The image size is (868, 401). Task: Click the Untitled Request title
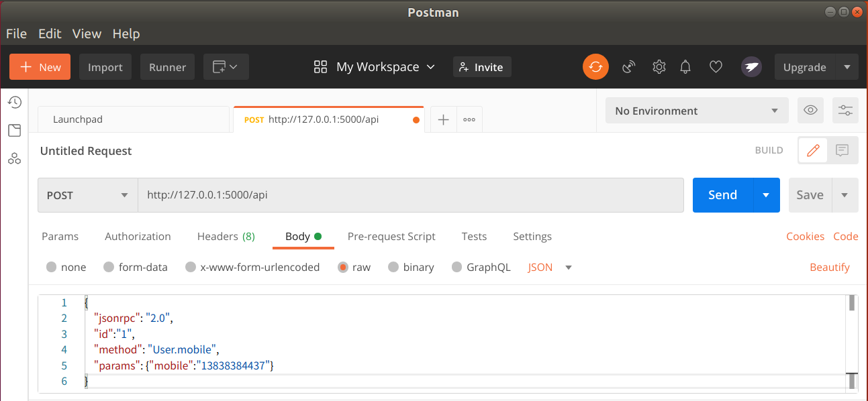point(86,151)
